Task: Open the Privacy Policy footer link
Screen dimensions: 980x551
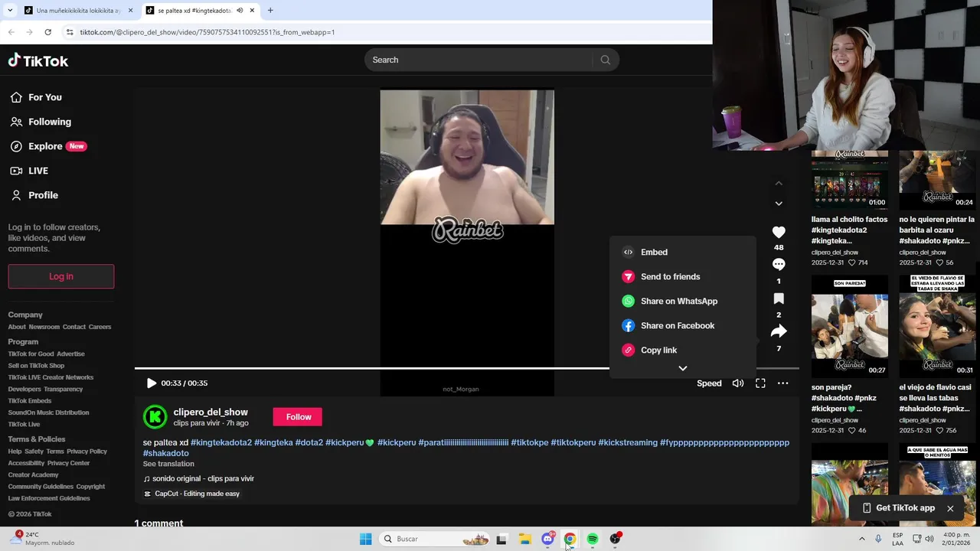Action: coord(87,452)
